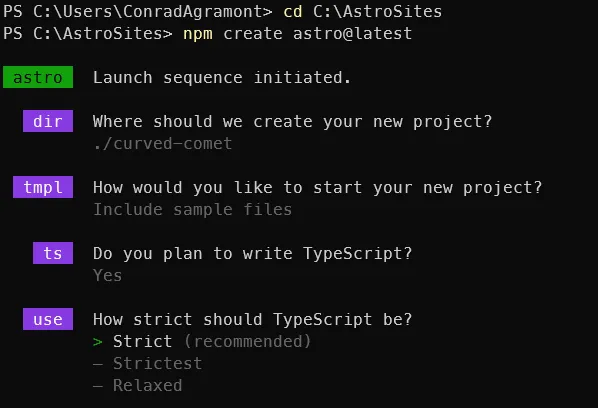Click the purple use badge
Viewport: 598px width, 408px height.
(x=48, y=319)
